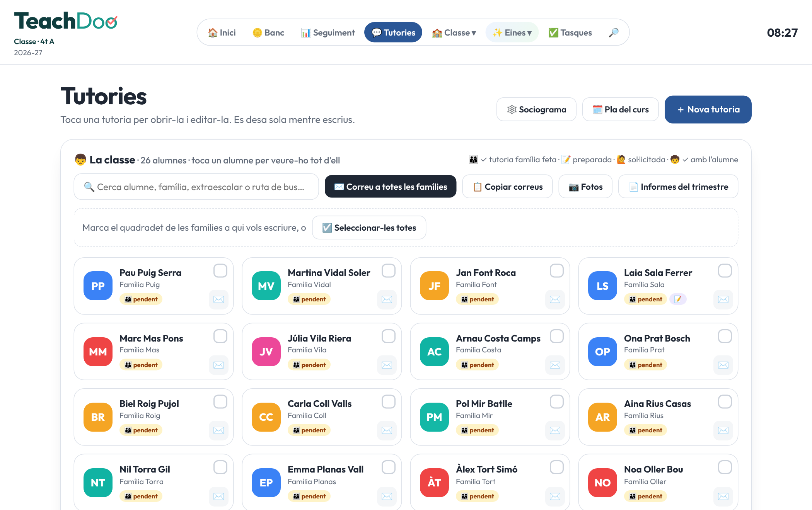
Task: Open the Tasques section
Action: click(570, 32)
